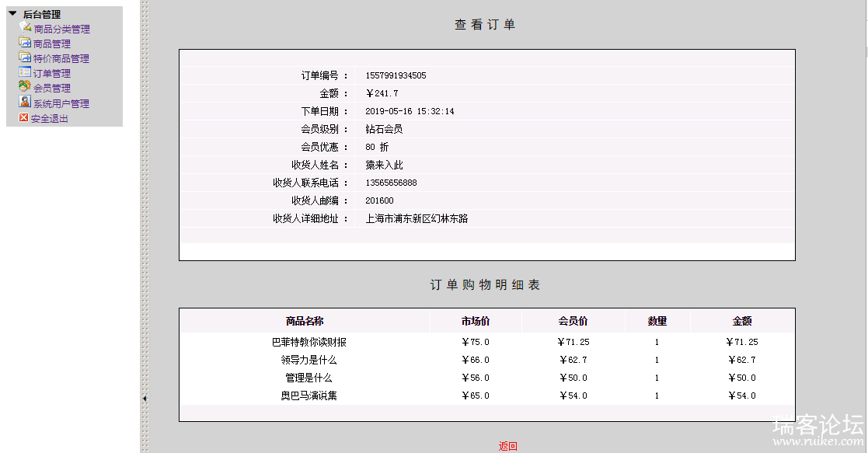This screenshot has height=453, width=868.
Task: Click 查看订单 page heading
Action: (x=485, y=24)
